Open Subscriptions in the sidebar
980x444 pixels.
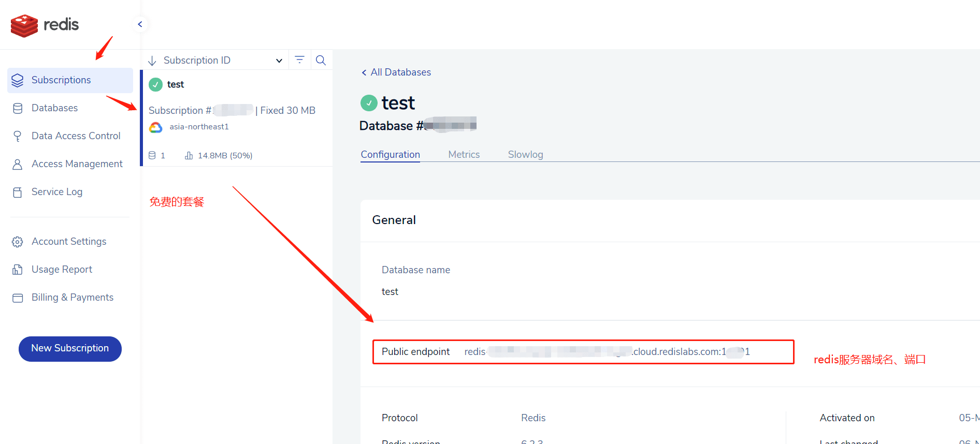[70, 80]
